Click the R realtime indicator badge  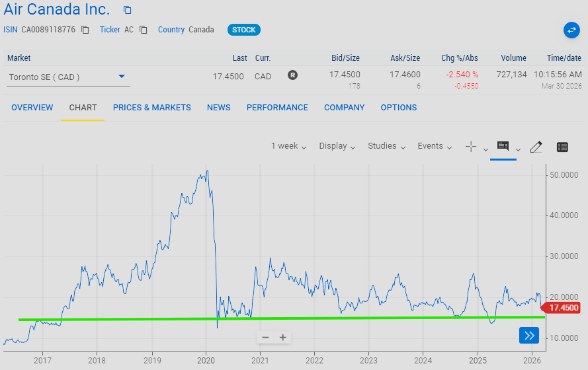[292, 75]
